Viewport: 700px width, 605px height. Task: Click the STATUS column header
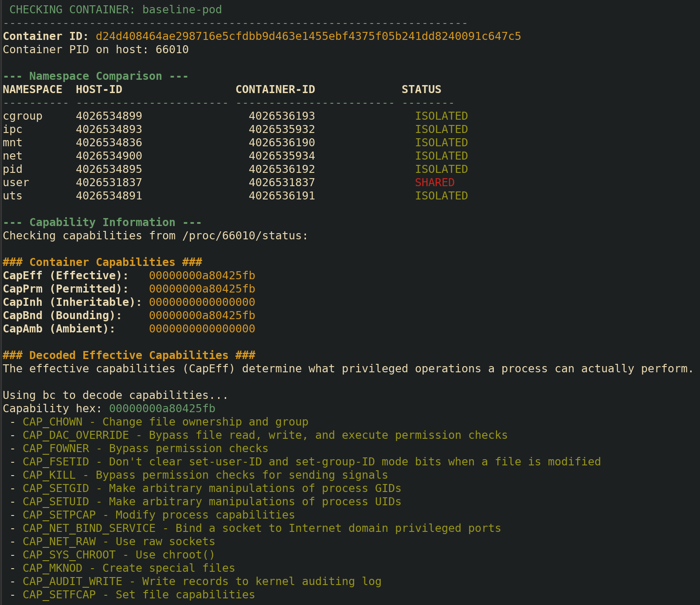click(x=421, y=90)
